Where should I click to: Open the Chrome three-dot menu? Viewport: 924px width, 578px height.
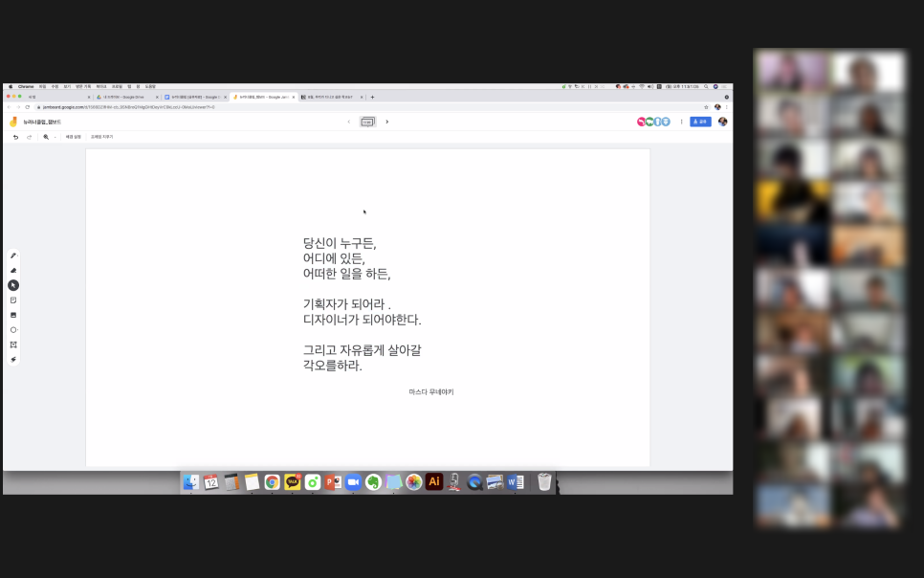727,107
